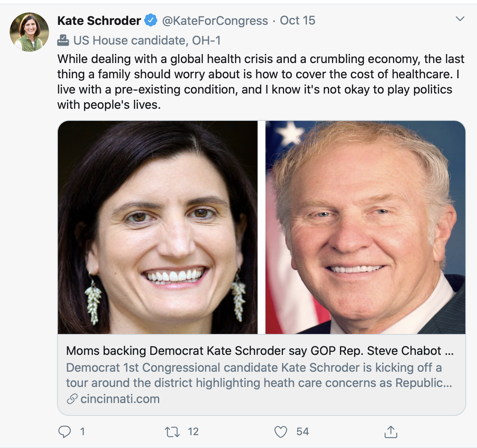Screen dimensions: 477x448
Task: Open the article headline about Moms backing Schroder
Action: click(260, 351)
